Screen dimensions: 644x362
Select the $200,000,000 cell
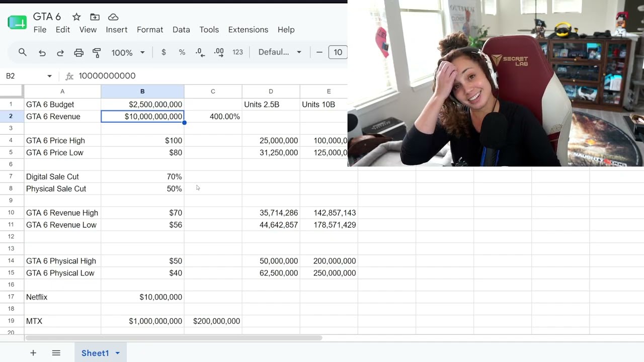pyautogui.click(x=213, y=321)
